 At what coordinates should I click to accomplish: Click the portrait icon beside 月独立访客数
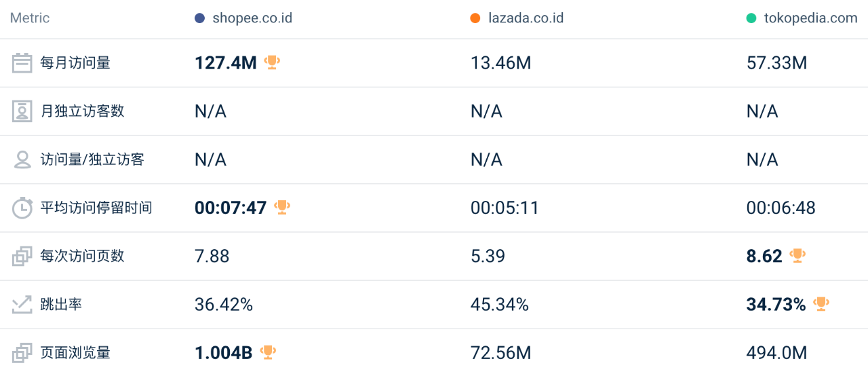(x=22, y=111)
